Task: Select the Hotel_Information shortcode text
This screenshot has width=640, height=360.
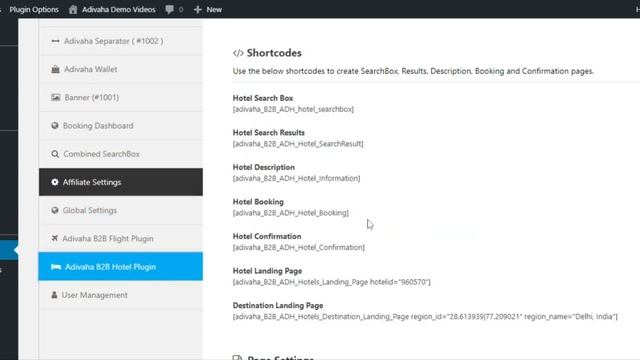Action: tap(296, 178)
